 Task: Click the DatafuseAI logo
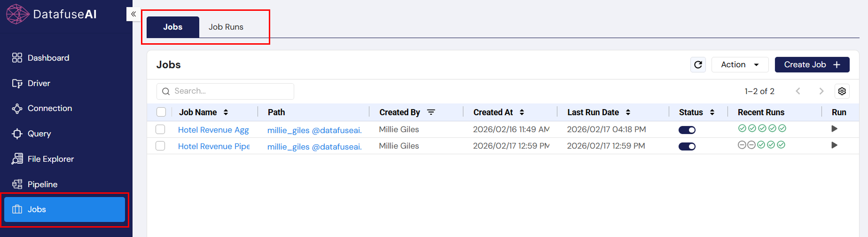pos(51,14)
